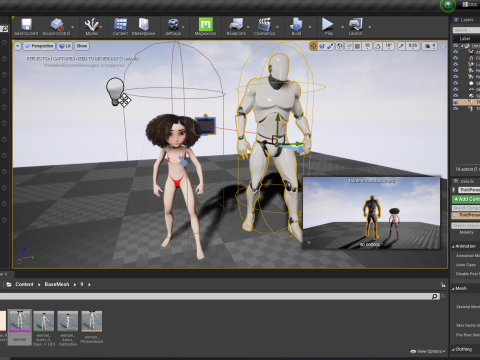Screen dimensions: 480x360
Task: Toggle scale snapping icon in viewport
Action: 401,46
